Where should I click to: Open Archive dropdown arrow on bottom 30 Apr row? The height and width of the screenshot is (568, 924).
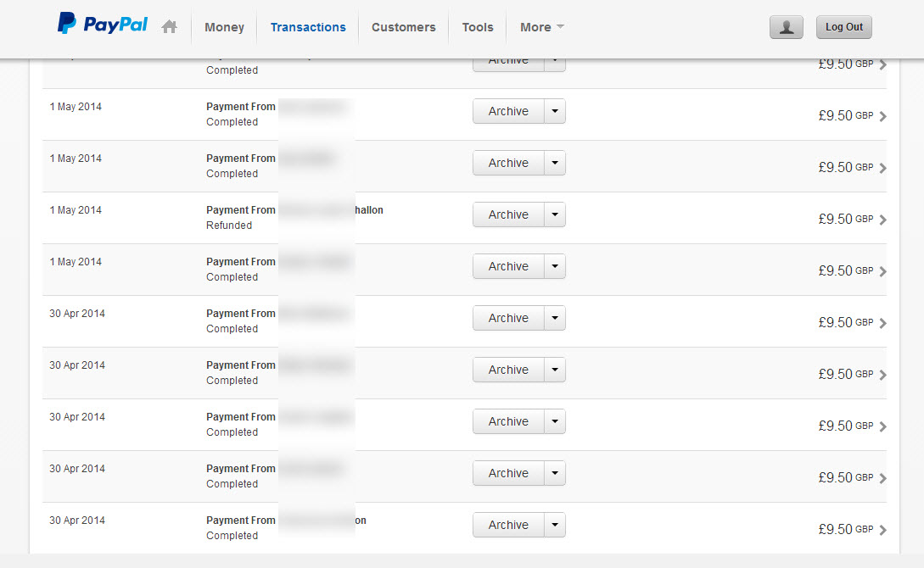555,526
